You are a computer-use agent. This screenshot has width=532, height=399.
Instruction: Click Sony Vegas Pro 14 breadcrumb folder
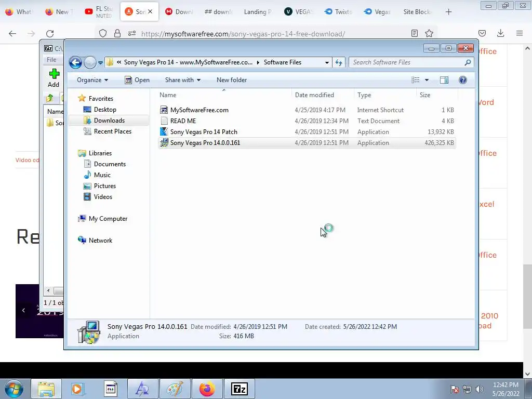tap(188, 62)
